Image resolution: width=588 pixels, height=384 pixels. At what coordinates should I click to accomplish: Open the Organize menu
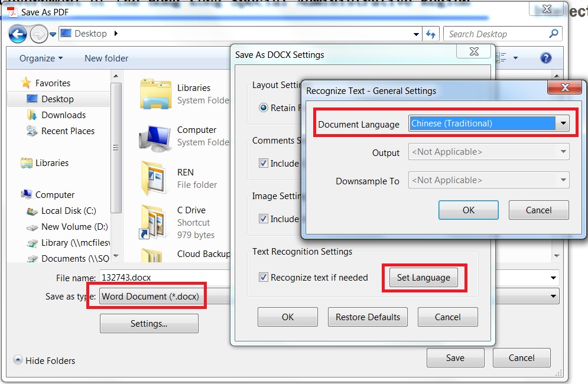(41, 58)
